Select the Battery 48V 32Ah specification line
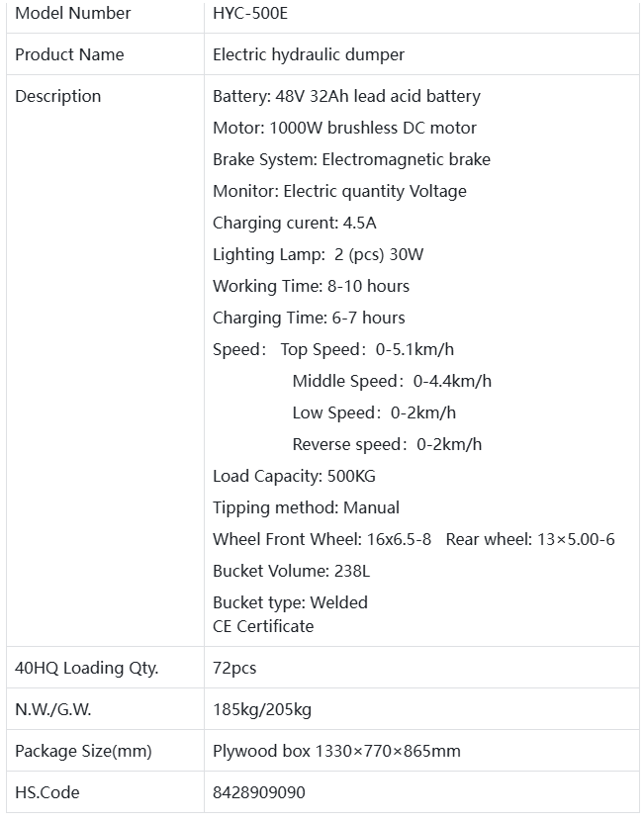The image size is (644, 822). click(346, 96)
